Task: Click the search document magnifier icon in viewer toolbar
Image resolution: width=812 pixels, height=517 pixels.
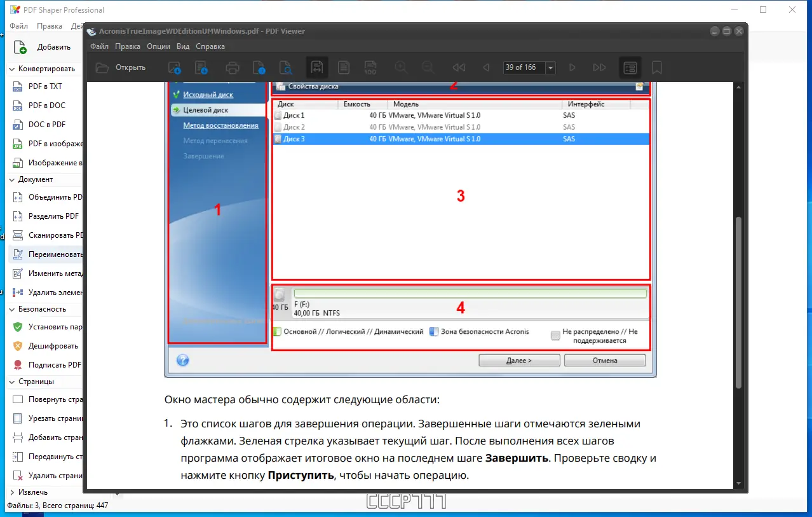Action: point(286,67)
